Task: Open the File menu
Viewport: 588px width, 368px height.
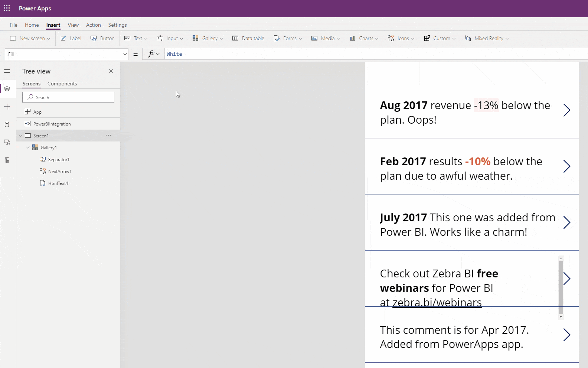Action: 13,25
